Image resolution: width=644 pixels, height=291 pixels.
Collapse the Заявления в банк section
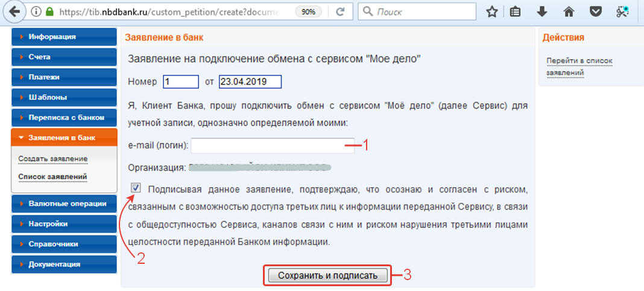pyautogui.click(x=65, y=138)
